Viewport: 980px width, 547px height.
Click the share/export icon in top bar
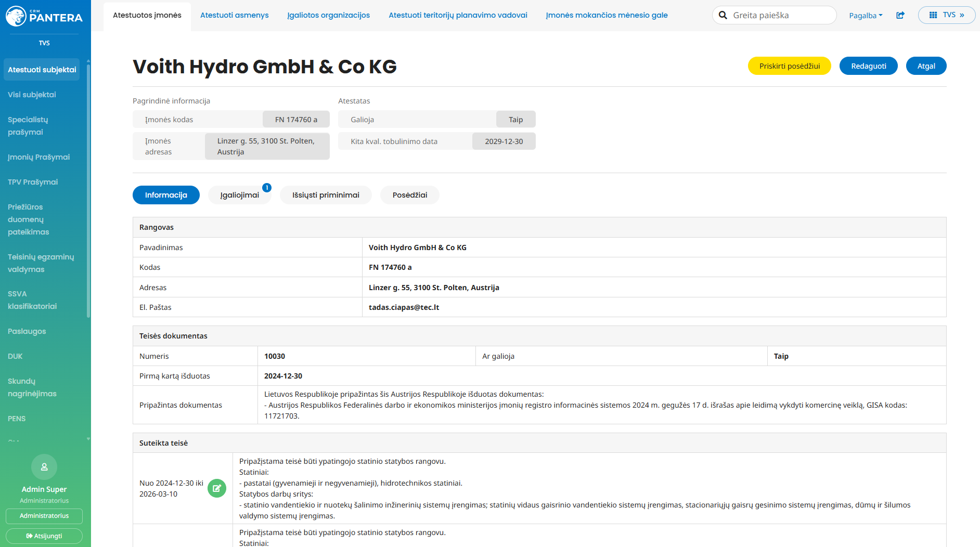tap(900, 15)
